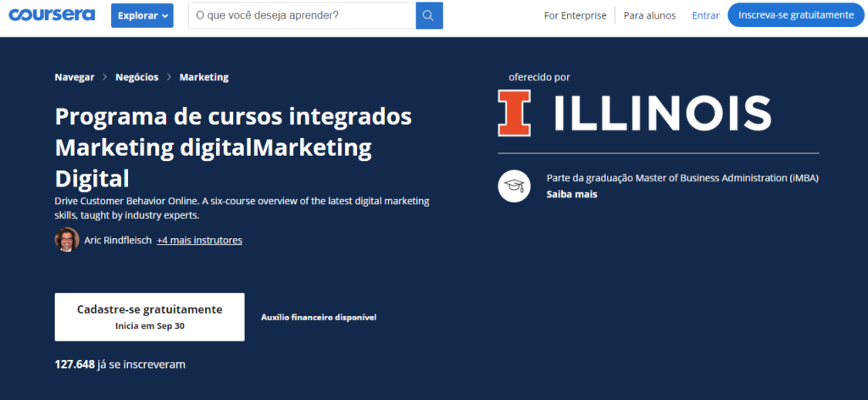Click Inscreva-se gratuitamente button
The image size is (868, 400).
click(x=796, y=15)
